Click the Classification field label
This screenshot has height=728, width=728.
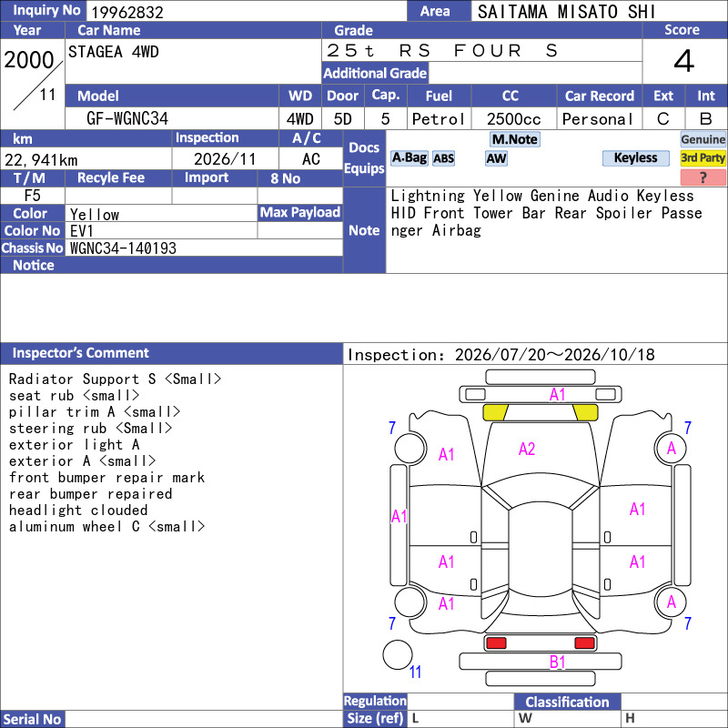[x=567, y=702]
